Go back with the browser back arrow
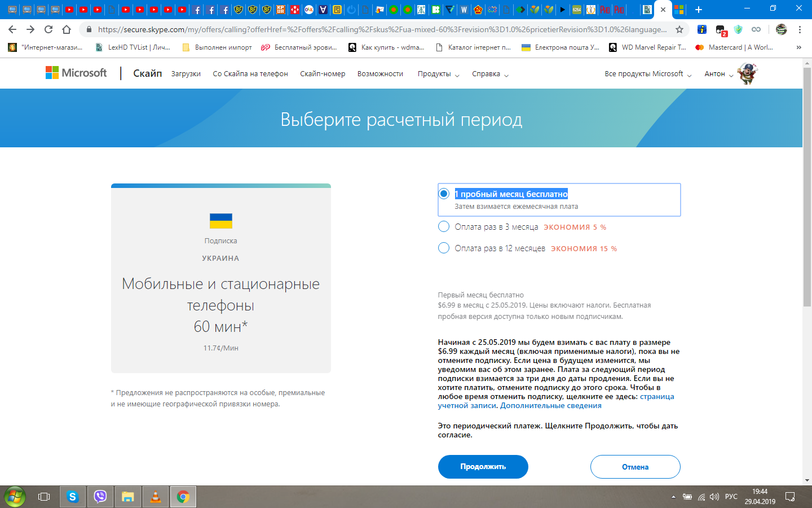 12,29
